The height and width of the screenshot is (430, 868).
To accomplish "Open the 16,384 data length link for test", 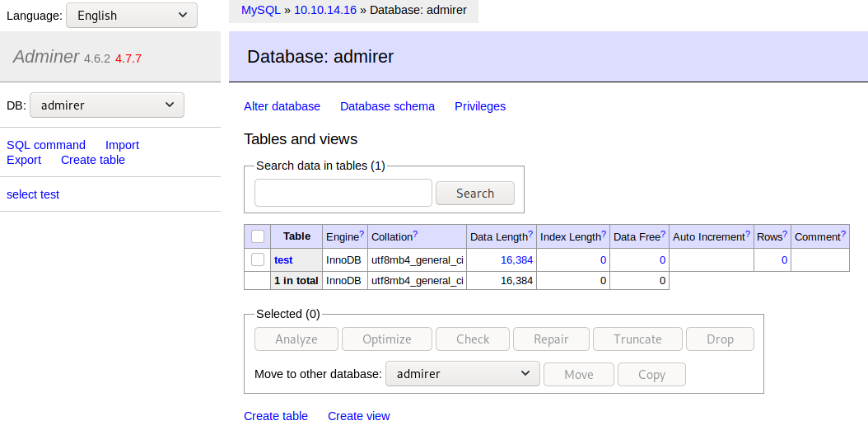I will click(x=516, y=260).
